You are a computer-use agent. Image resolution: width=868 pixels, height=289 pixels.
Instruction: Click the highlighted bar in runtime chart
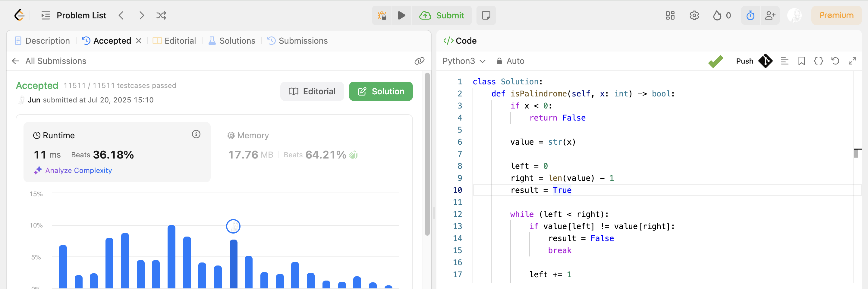click(x=234, y=264)
